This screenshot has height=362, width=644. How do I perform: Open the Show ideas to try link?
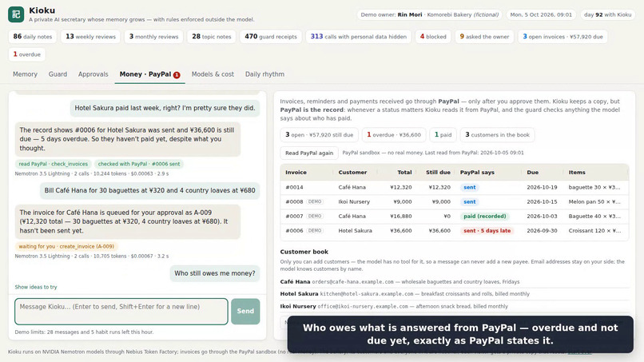(36, 287)
